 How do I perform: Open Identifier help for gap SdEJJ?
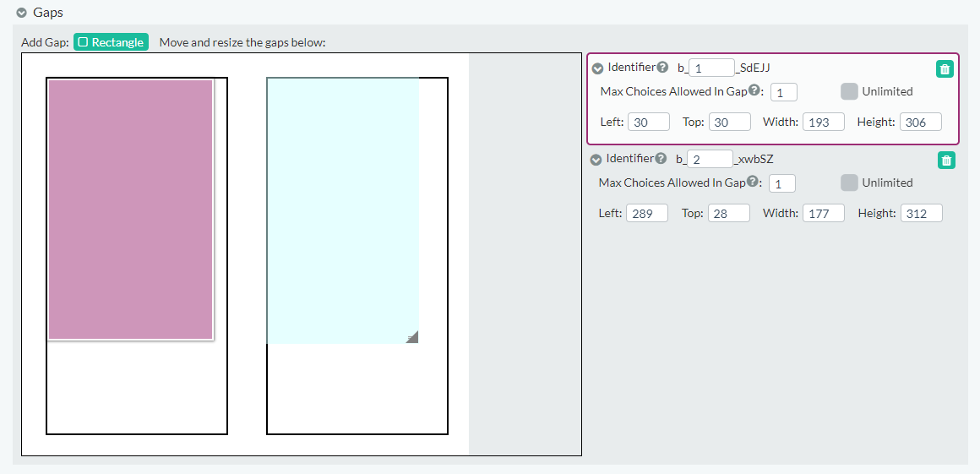click(662, 67)
